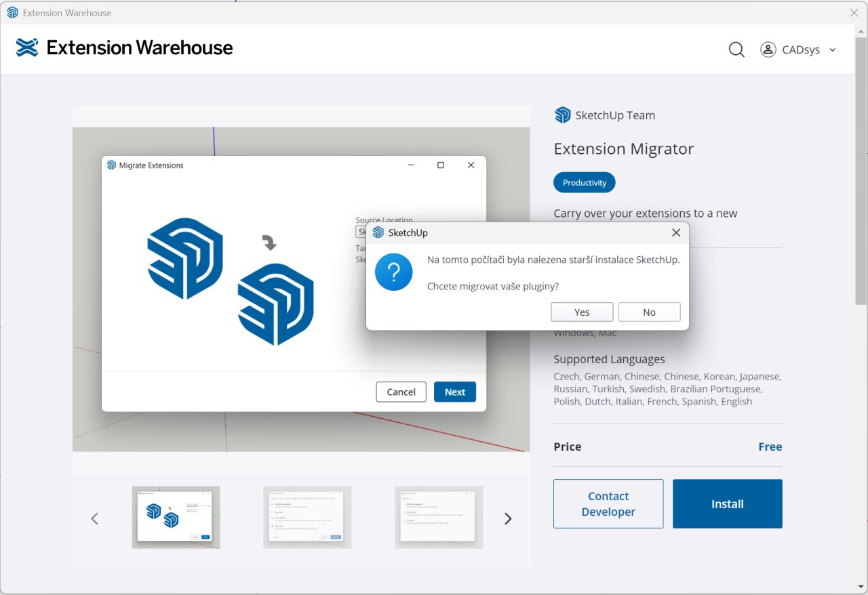
Task: Close the Extension Warehouse window
Action: [854, 12]
